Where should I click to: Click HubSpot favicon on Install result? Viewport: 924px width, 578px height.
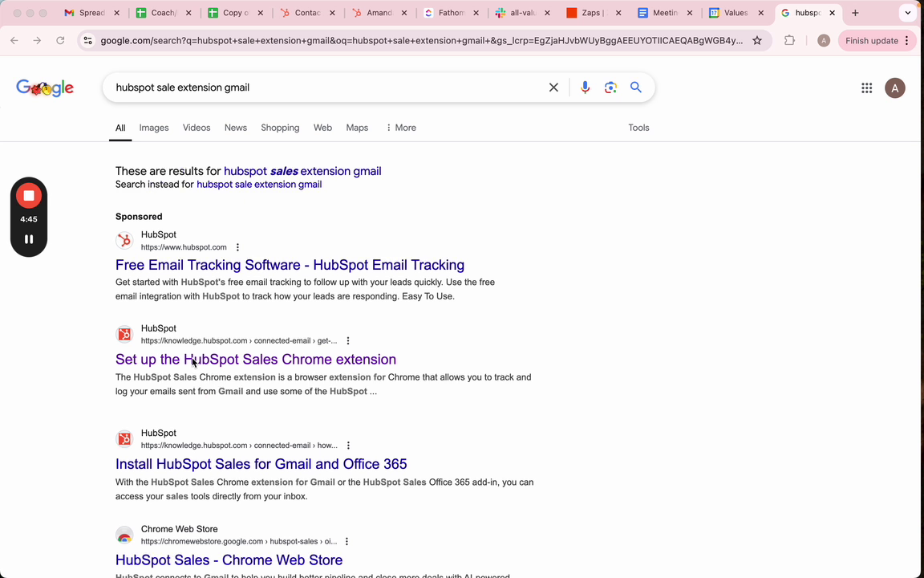pyautogui.click(x=124, y=439)
